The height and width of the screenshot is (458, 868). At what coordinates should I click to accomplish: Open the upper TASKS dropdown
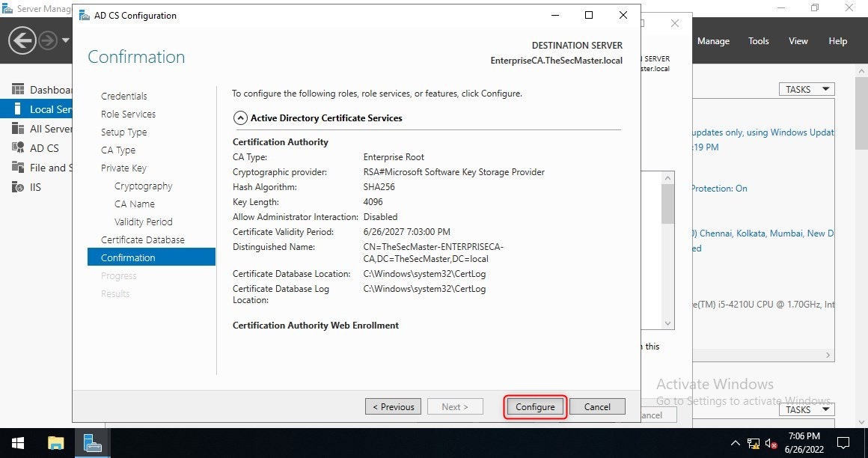pyautogui.click(x=807, y=89)
